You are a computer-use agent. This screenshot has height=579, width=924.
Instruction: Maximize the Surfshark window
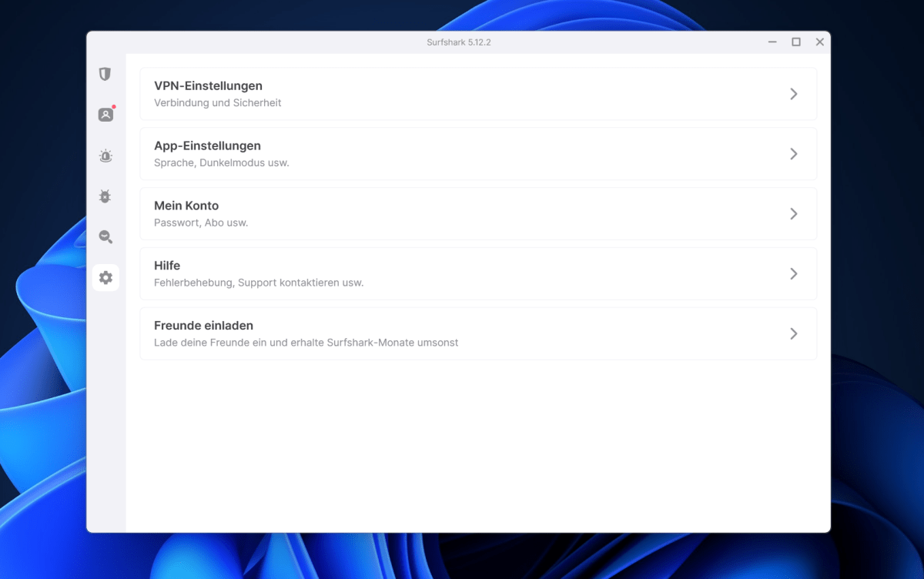796,42
